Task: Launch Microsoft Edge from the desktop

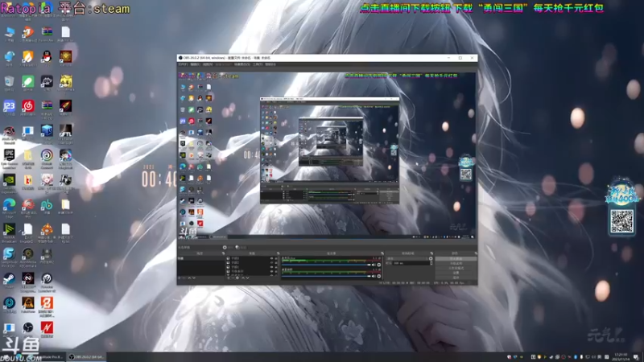Action: (9, 204)
